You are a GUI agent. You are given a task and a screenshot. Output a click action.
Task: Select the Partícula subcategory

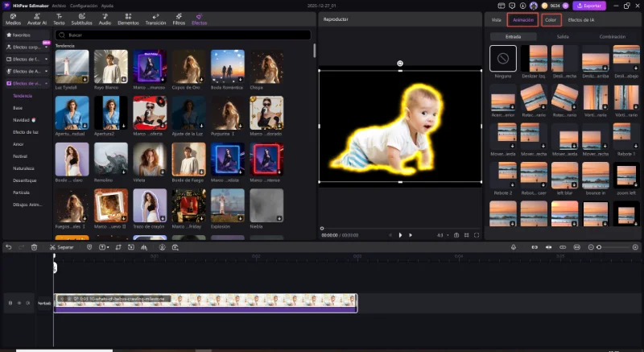(21, 193)
